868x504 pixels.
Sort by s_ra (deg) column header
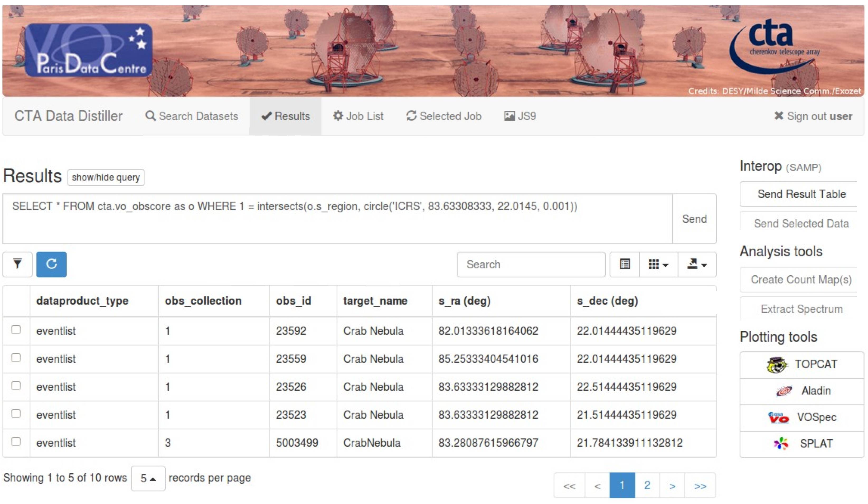point(501,301)
